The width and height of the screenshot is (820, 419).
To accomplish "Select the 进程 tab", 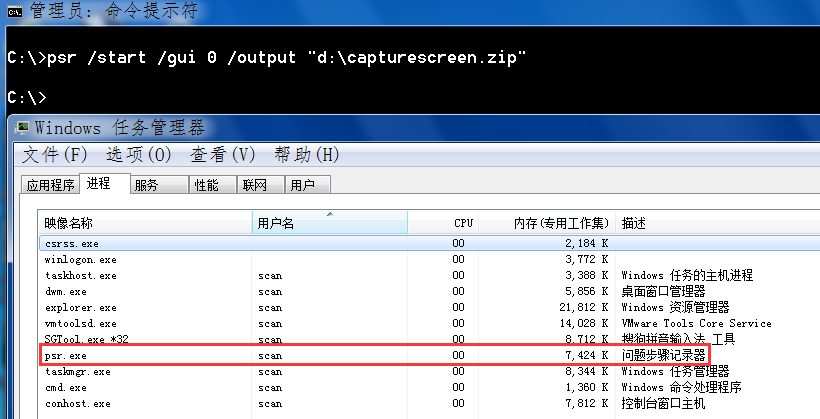I will (104, 184).
